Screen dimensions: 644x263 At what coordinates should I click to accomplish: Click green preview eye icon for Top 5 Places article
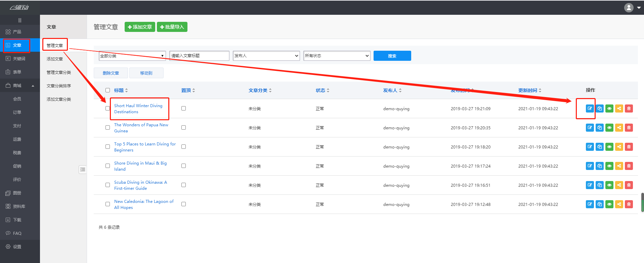pyautogui.click(x=609, y=147)
